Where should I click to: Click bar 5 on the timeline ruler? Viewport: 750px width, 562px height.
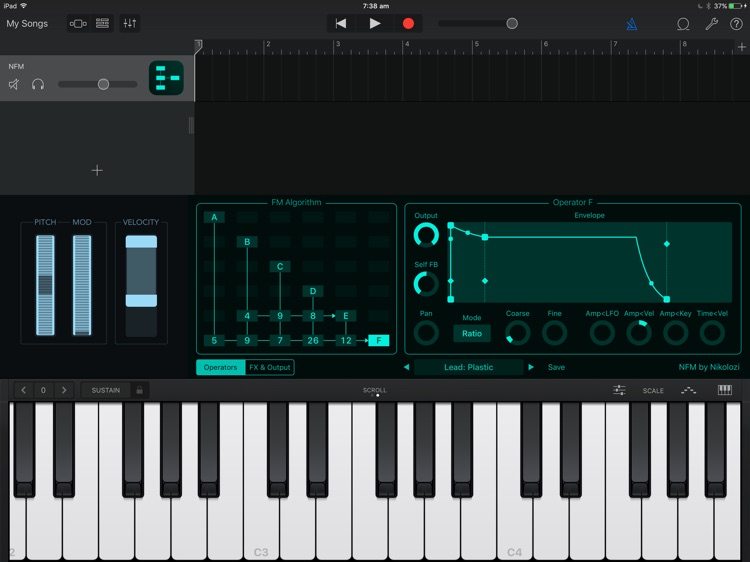[x=476, y=44]
